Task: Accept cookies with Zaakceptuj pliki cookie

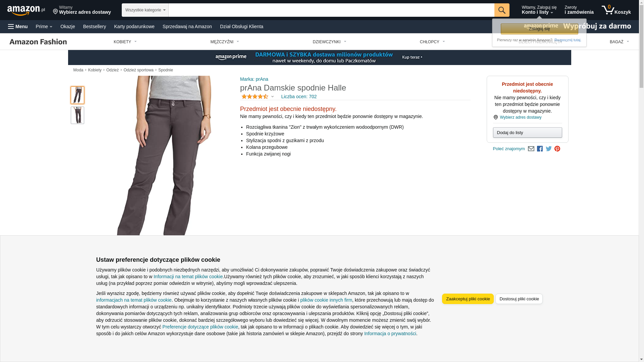Action: 468,299
